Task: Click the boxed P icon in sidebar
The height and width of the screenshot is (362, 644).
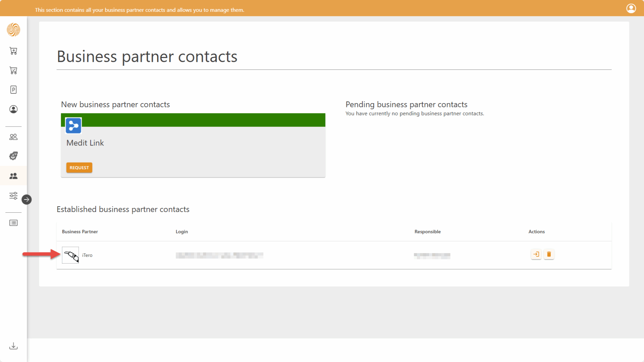Action: tap(14, 90)
